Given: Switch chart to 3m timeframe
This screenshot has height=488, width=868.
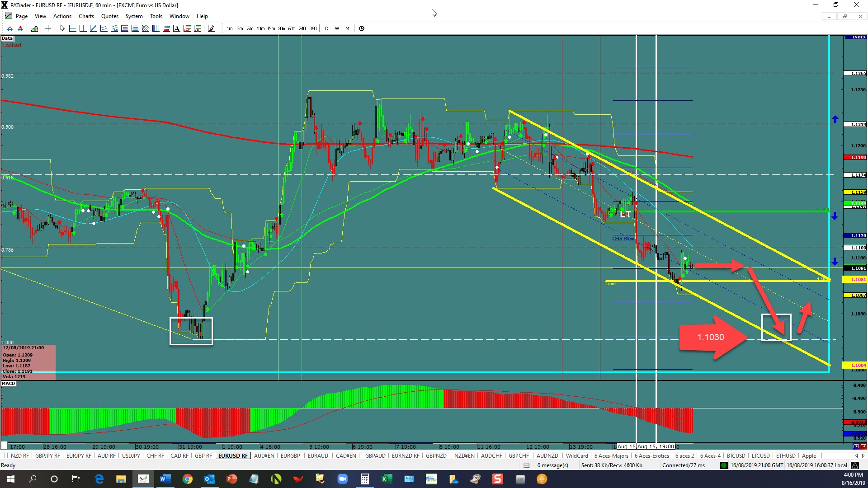Looking at the screenshot, I should [240, 28].
